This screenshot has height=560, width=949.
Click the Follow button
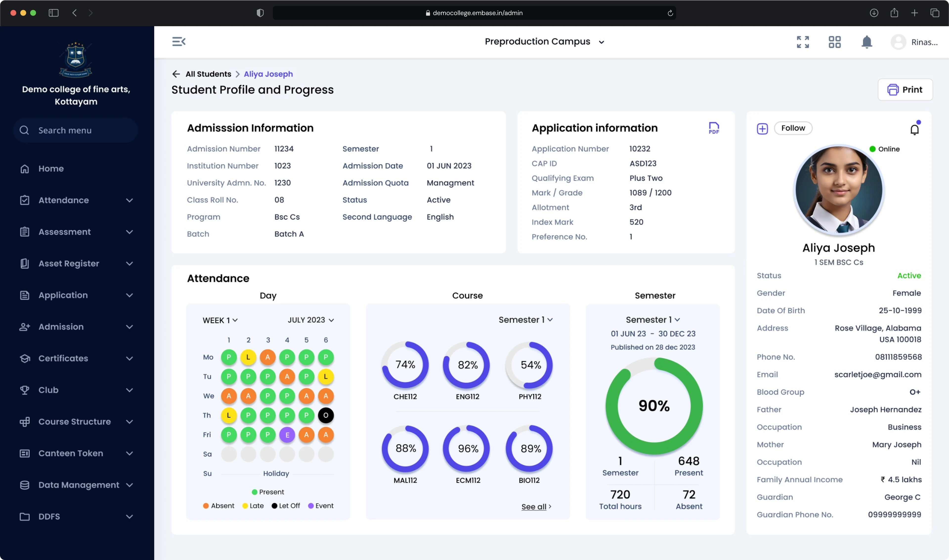(x=793, y=128)
